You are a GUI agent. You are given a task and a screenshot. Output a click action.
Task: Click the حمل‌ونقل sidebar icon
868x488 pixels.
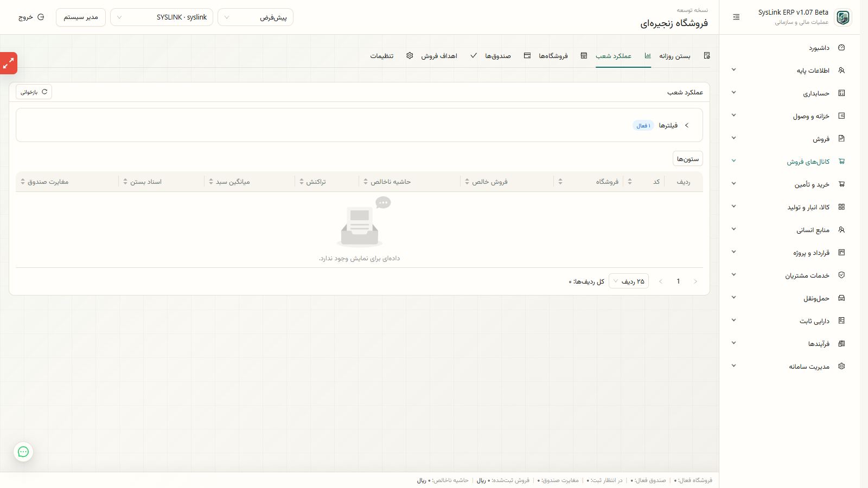click(x=841, y=298)
